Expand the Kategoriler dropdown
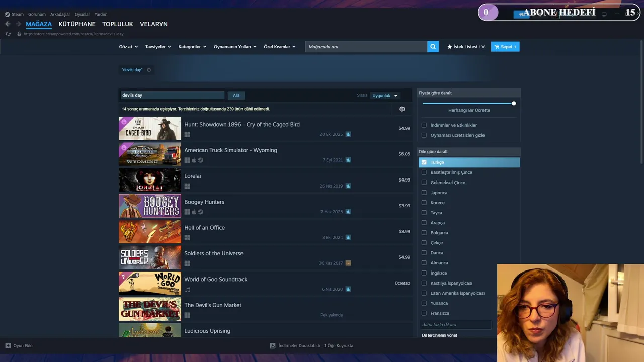This screenshot has height=362, width=644. 192,47
